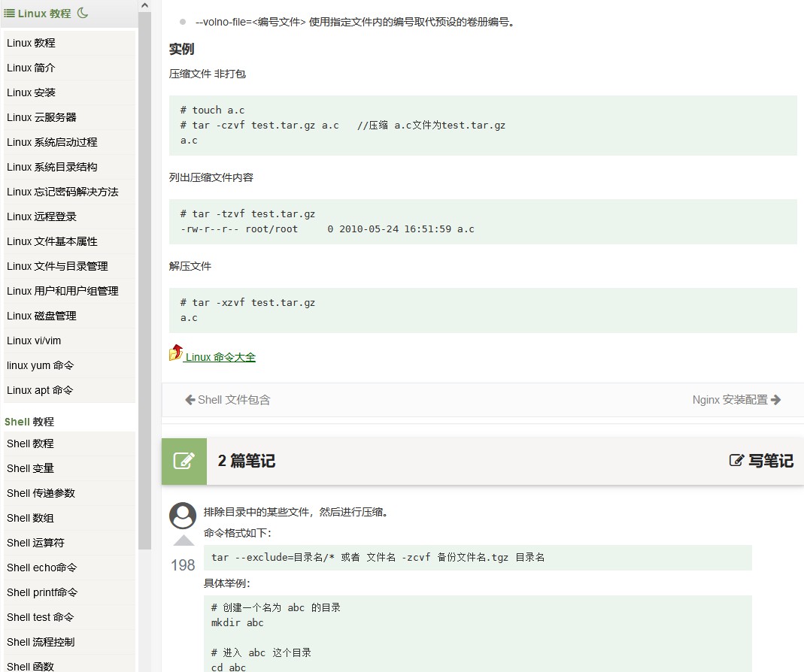Toggle dark mode moon icon
The width and height of the screenshot is (804, 672).
(x=83, y=13)
